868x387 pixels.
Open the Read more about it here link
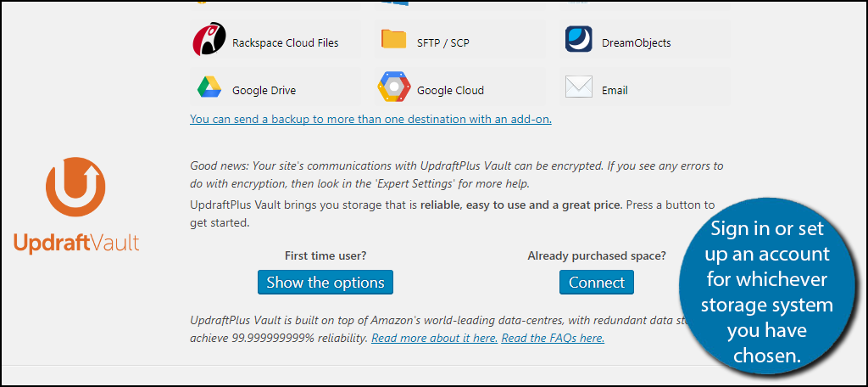(435, 338)
